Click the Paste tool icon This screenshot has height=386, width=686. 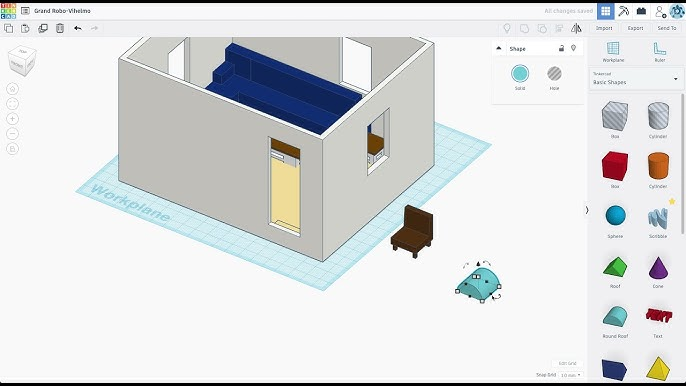pyautogui.click(x=25, y=28)
